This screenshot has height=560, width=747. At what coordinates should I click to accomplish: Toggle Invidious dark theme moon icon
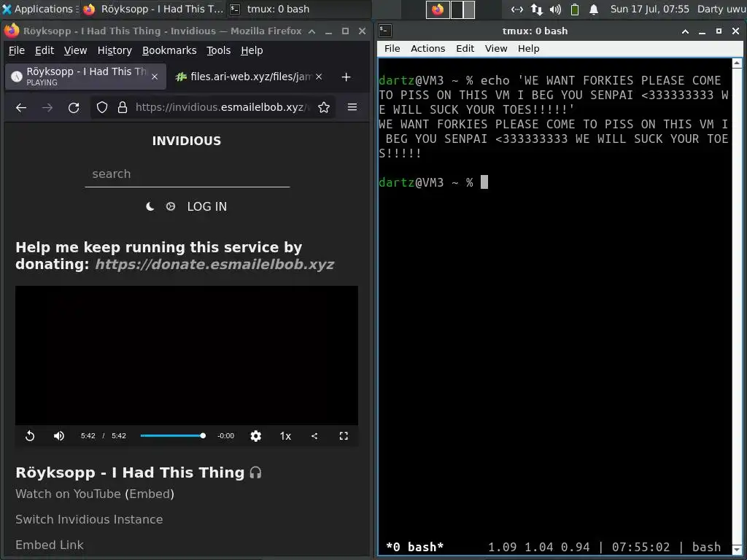[x=150, y=206]
